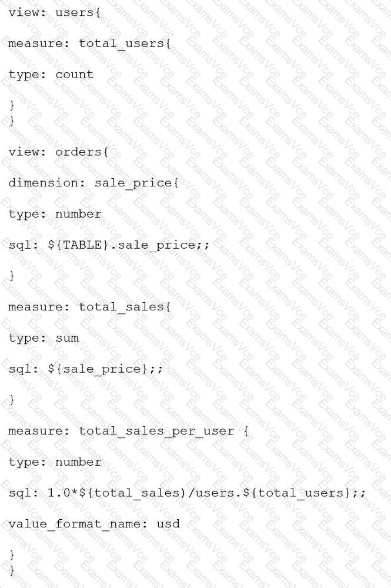Click 'type: number' under total_sales_per_user
This screenshot has width=391, height=588.
click(55, 462)
